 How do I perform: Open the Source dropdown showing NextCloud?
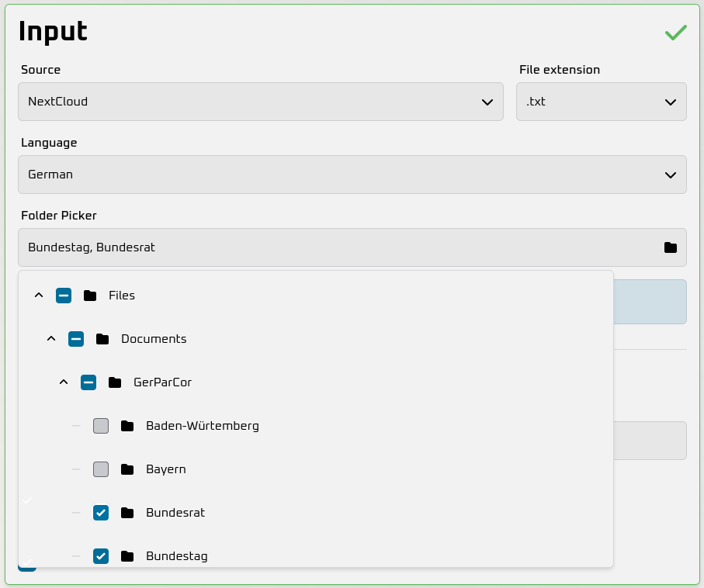pos(260,102)
